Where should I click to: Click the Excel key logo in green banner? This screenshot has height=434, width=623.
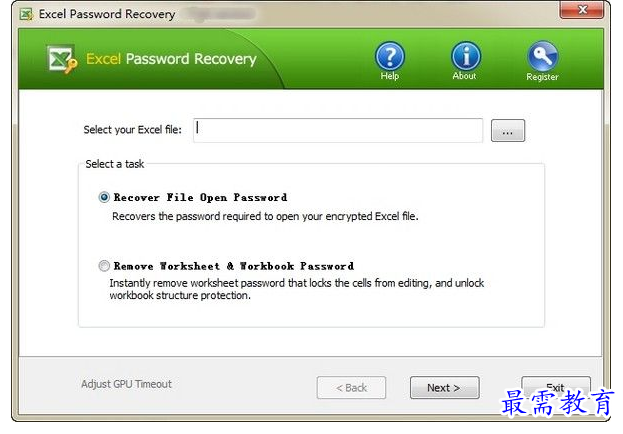coord(62,59)
